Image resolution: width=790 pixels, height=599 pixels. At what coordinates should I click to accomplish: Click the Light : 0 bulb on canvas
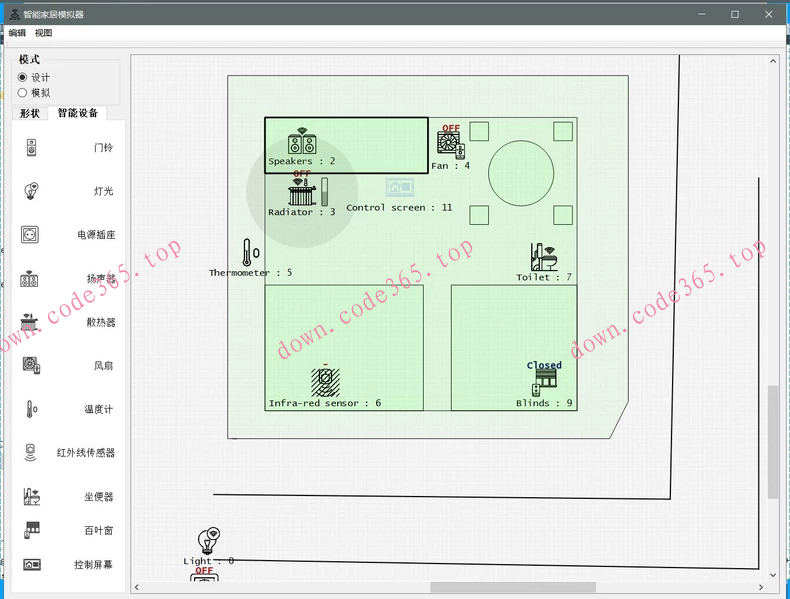tap(208, 541)
